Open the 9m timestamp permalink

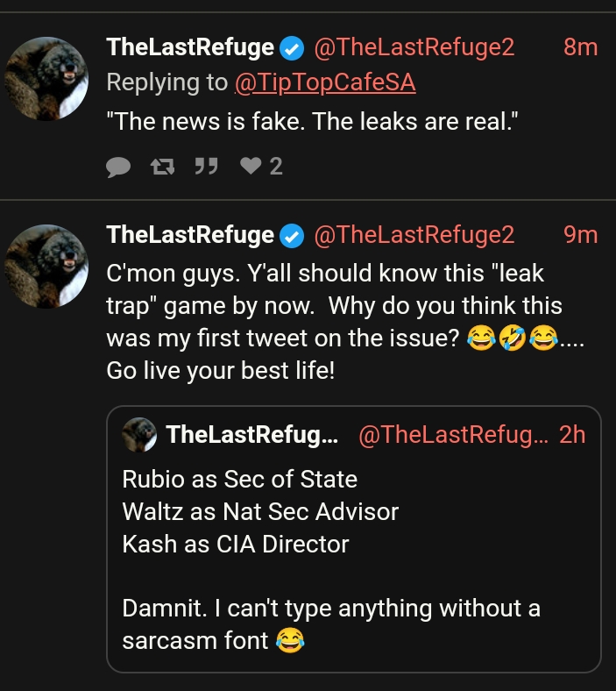pyautogui.click(x=580, y=235)
